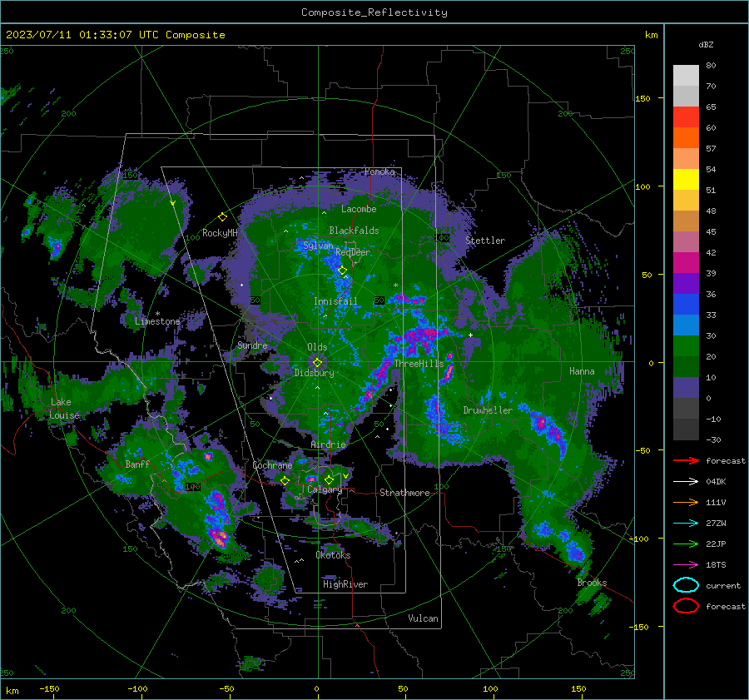Viewport: 749px width, 700px height.
Task: Click the white 04DK arrow icon
Action: pos(686,481)
